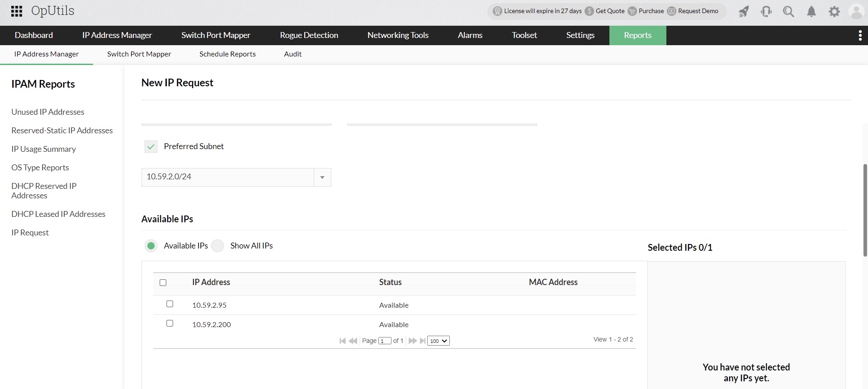Switch to the IP Address Manager sub-tab

point(47,54)
